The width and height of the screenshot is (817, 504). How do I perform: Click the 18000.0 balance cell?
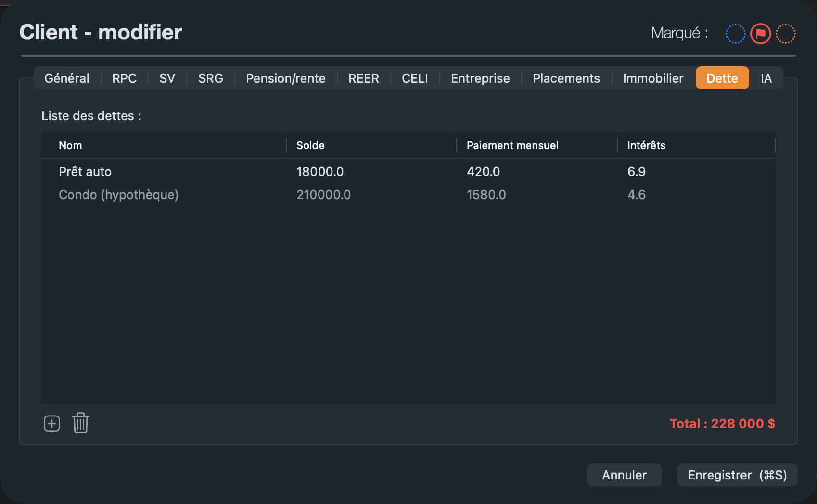pyautogui.click(x=320, y=172)
